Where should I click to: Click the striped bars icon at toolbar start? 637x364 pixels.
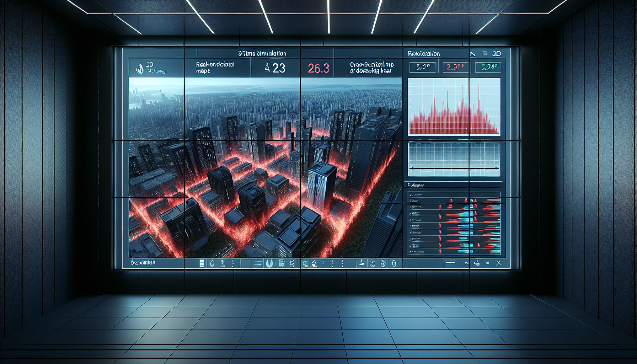pos(202,263)
